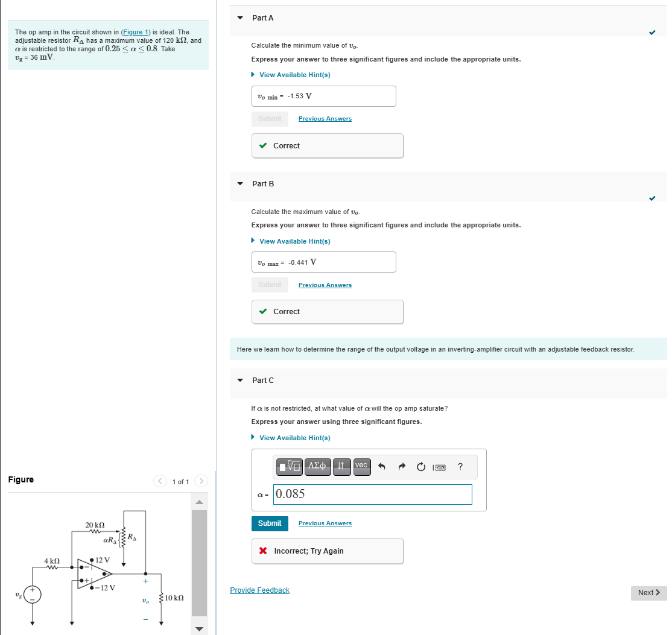Click the '1 of 1' figure counter
672x635 pixels.
pos(180,482)
